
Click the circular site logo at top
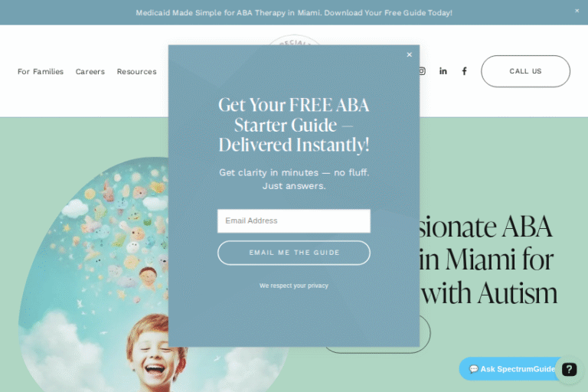click(294, 40)
